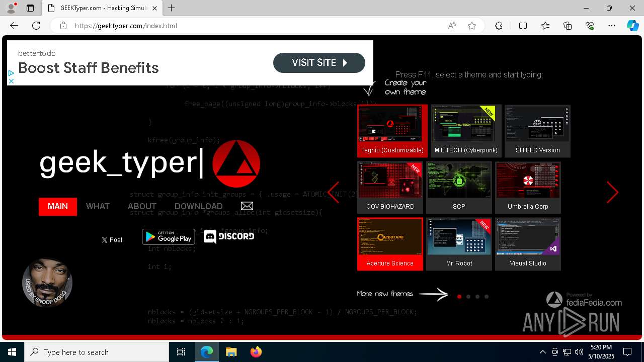
Task: Select the GEEKTyper.com tab
Action: pos(102,8)
